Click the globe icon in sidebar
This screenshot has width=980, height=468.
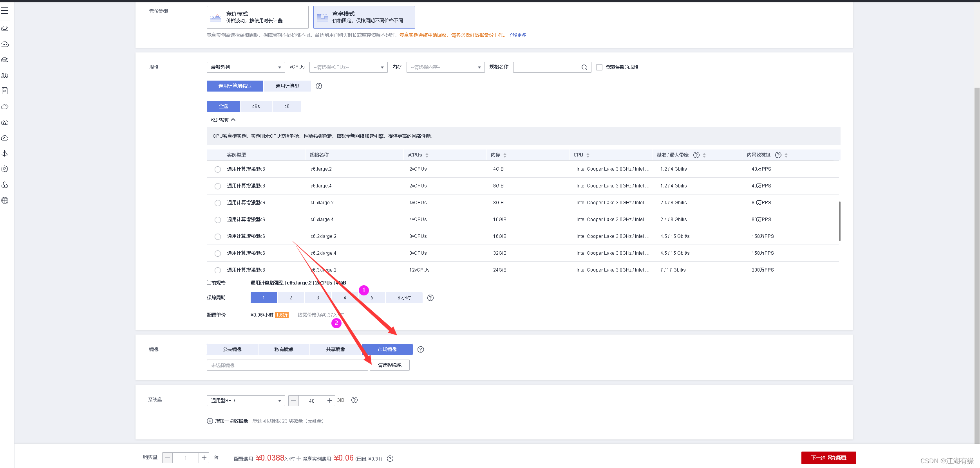click(5, 200)
